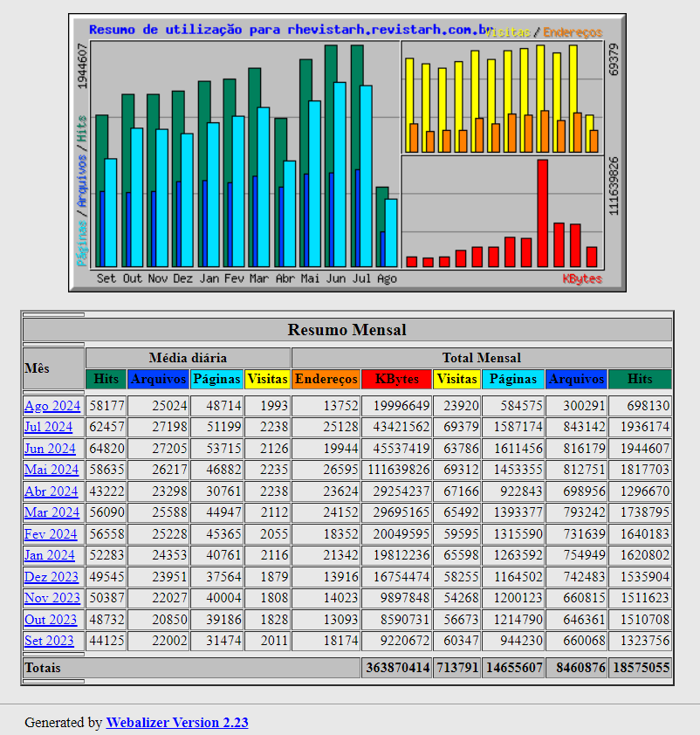Click daily Arquivos value 22027 for Nov 2023
This screenshot has height=735, width=700.
click(x=169, y=598)
